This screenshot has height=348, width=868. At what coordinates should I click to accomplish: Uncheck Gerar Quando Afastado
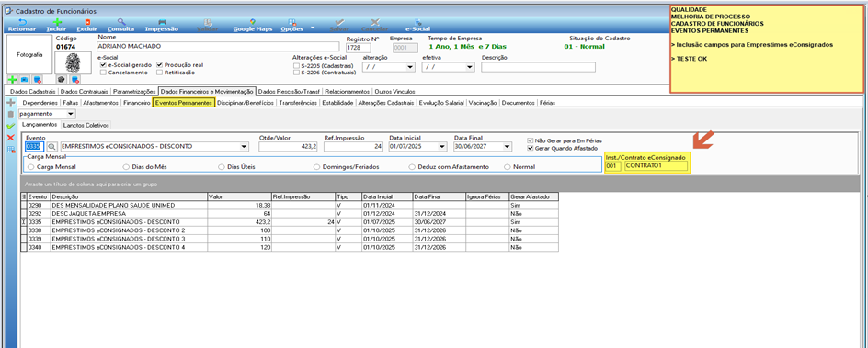(x=531, y=148)
